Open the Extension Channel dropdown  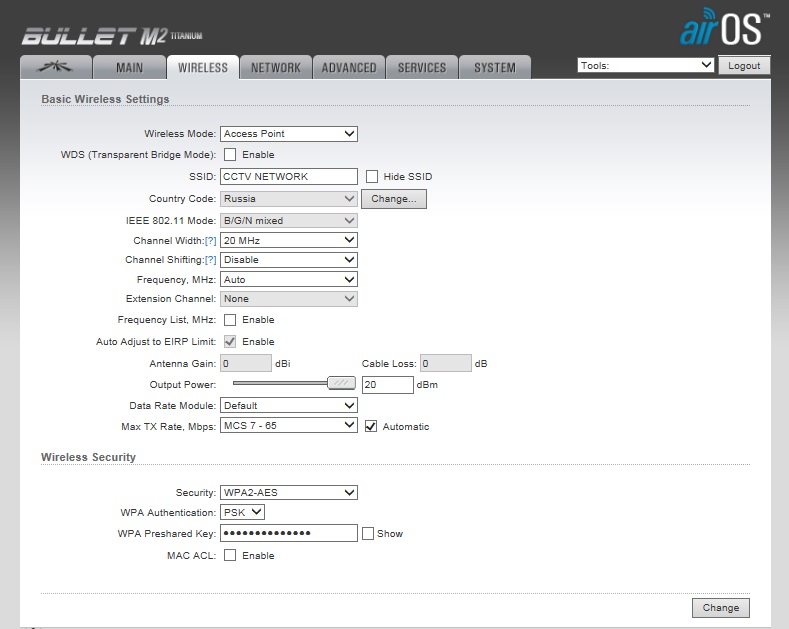pos(289,299)
